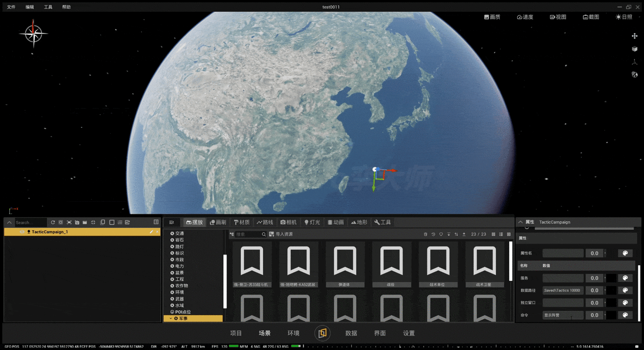This screenshot has width=644, height=350.
Task: Collapse the 军事 category in the tree
Action: [x=171, y=318]
